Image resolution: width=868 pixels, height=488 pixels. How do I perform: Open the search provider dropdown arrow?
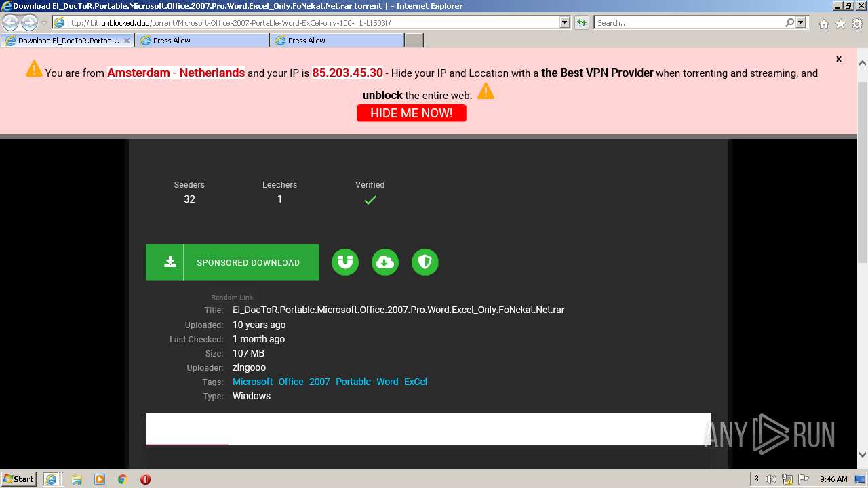pos(801,22)
